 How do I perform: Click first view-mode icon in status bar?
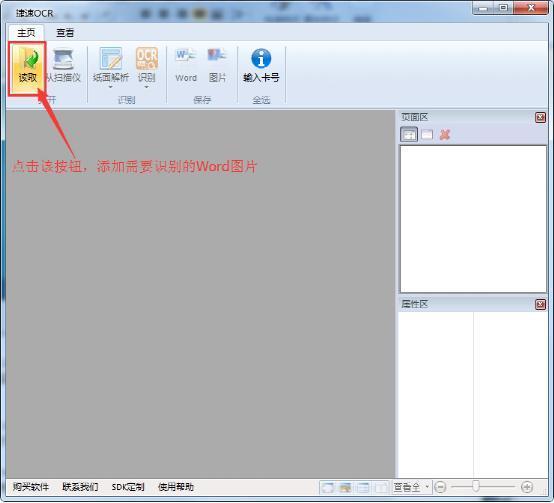[x=328, y=488]
